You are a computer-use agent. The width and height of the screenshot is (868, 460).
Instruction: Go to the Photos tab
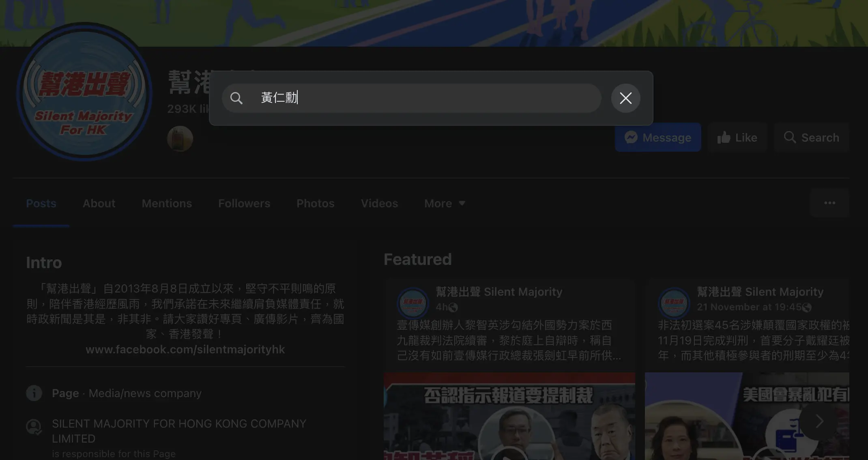(316, 203)
